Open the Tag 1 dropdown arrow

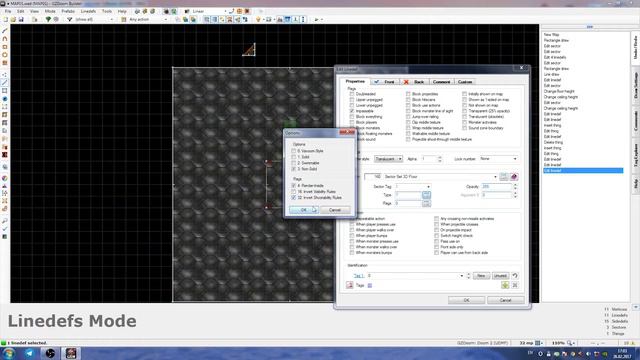pos(462,276)
